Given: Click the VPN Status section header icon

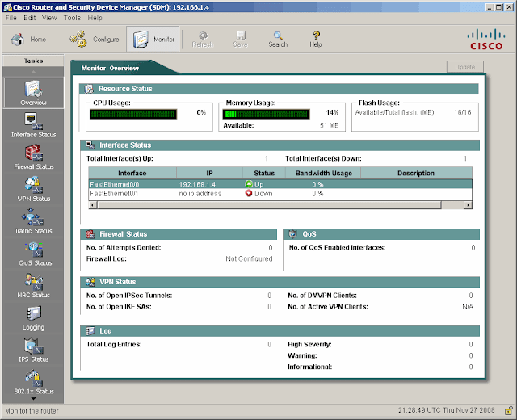Looking at the screenshot, I should (90, 282).
